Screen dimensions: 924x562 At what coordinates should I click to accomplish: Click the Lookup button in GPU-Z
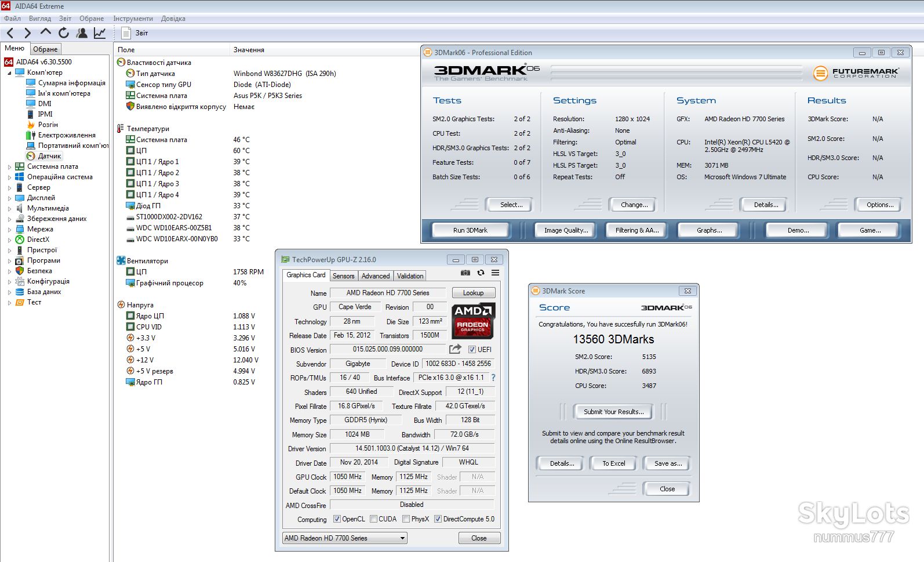(473, 293)
